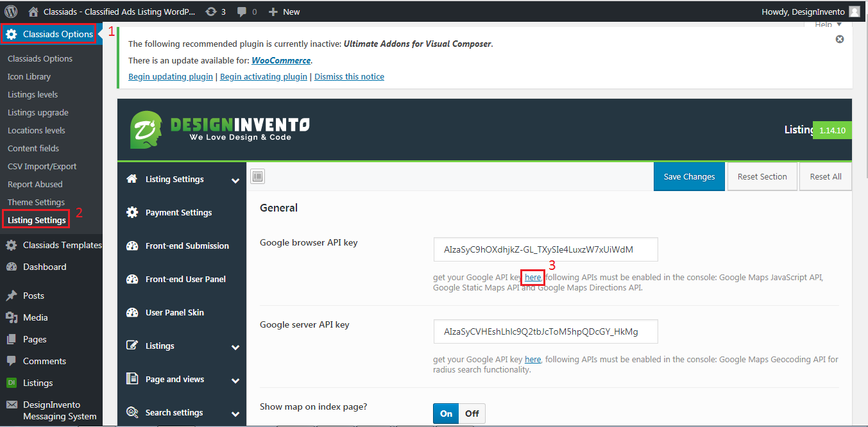The image size is (868, 427).
Task: Click the Classiads Options gear icon
Action: click(12, 34)
